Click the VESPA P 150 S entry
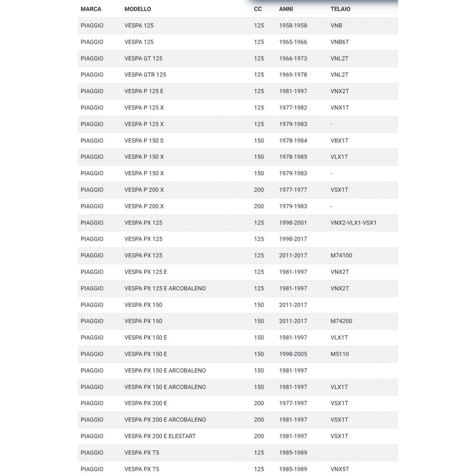 coord(144,141)
